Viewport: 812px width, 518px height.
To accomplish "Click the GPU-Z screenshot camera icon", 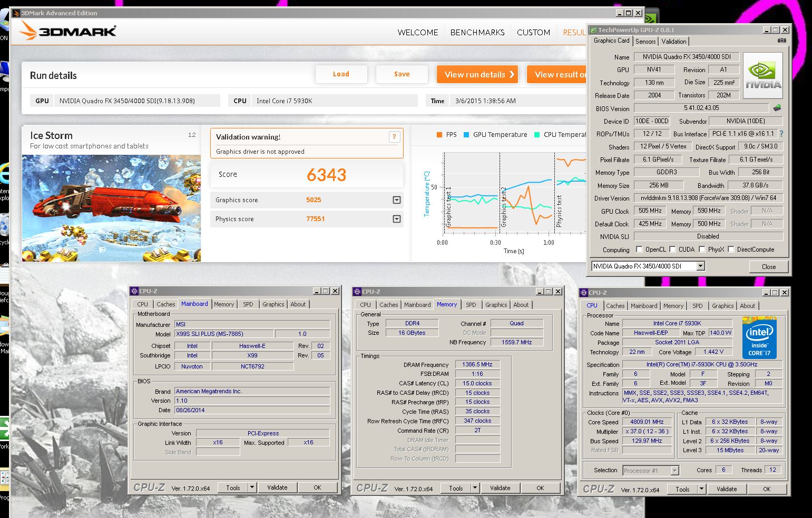I will [x=781, y=41].
